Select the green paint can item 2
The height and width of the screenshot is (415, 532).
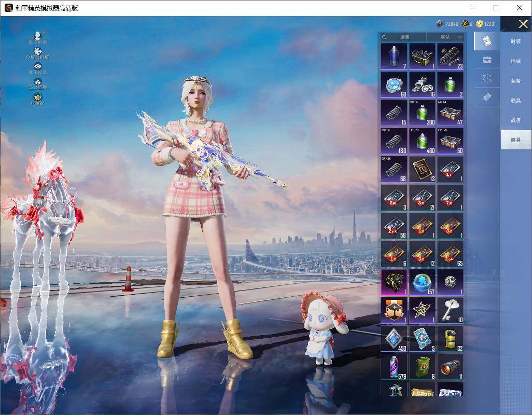450,85
